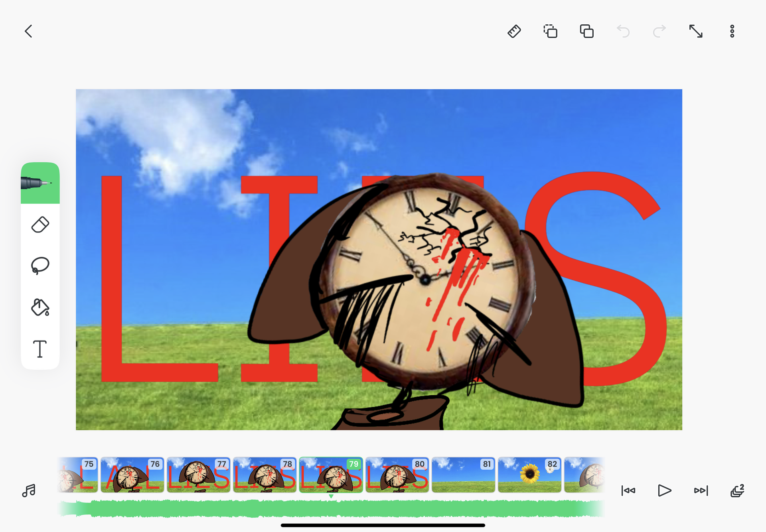Select the highlighted frame 79 thumbnail
The width and height of the screenshot is (766, 532).
point(331,475)
